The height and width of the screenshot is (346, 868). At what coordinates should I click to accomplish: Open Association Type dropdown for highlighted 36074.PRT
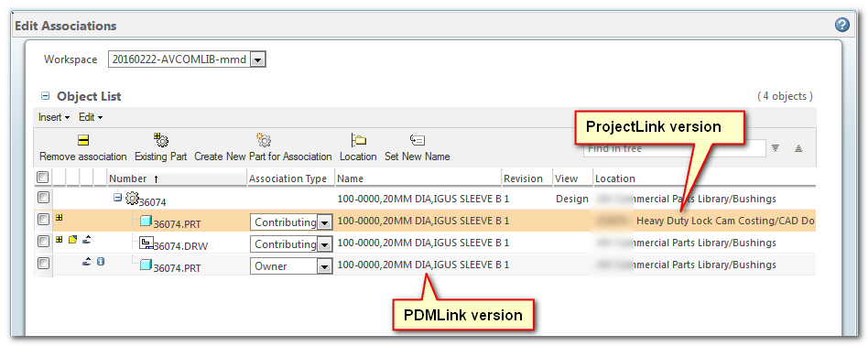tap(325, 222)
